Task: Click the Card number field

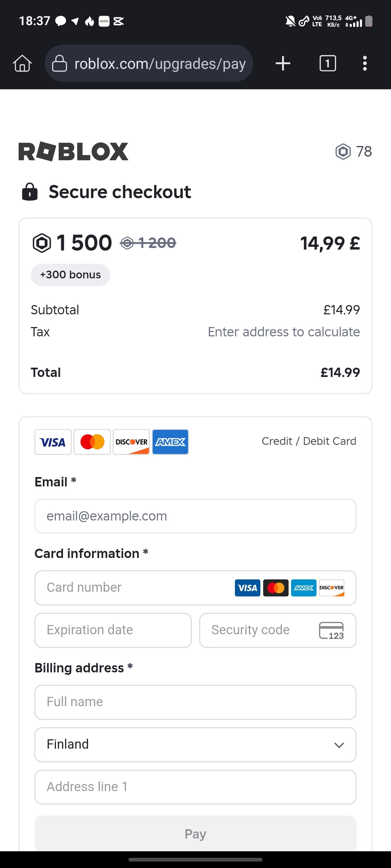Action: click(x=195, y=588)
